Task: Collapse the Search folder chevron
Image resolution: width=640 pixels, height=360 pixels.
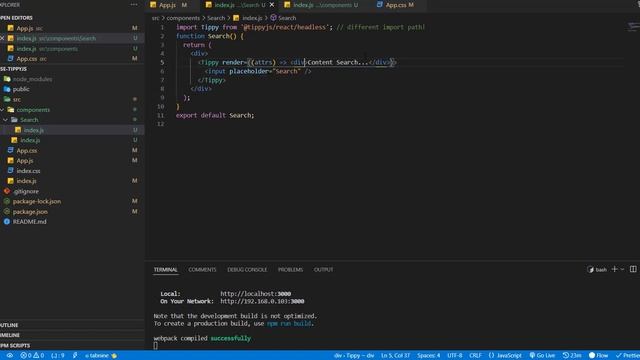Action: pyautogui.click(x=5, y=120)
